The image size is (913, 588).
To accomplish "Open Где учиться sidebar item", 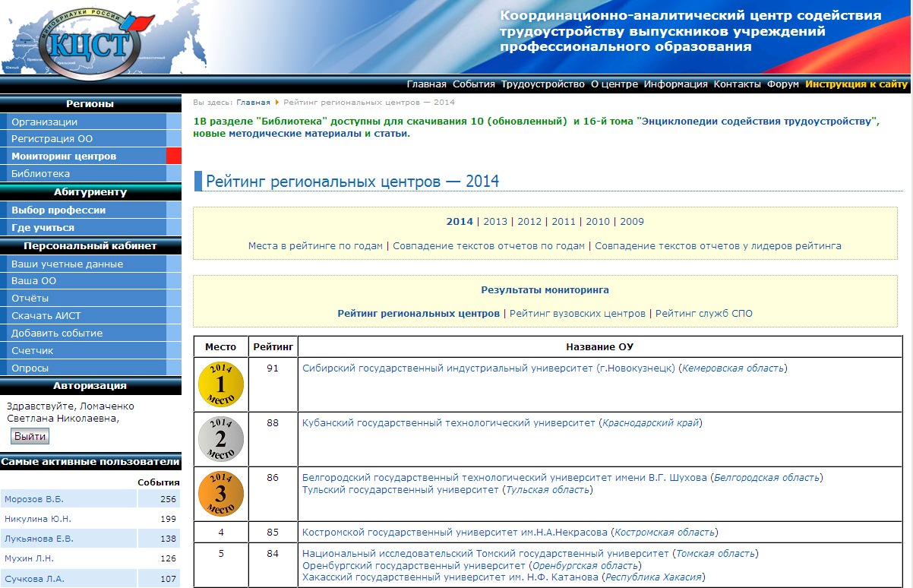I will click(91, 228).
